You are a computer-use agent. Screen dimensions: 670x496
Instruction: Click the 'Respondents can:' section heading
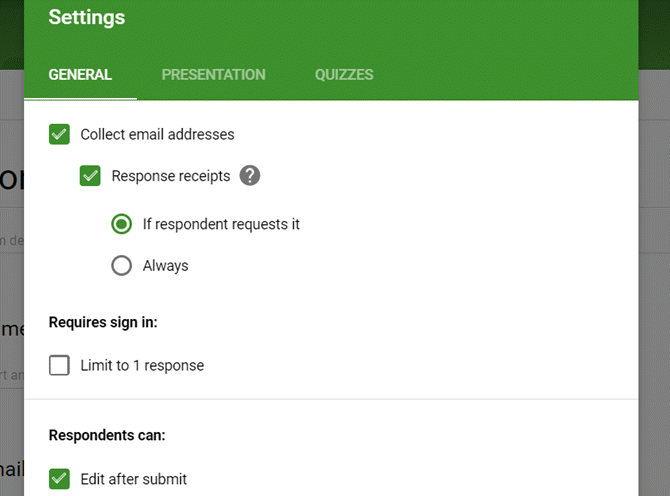pos(107,436)
